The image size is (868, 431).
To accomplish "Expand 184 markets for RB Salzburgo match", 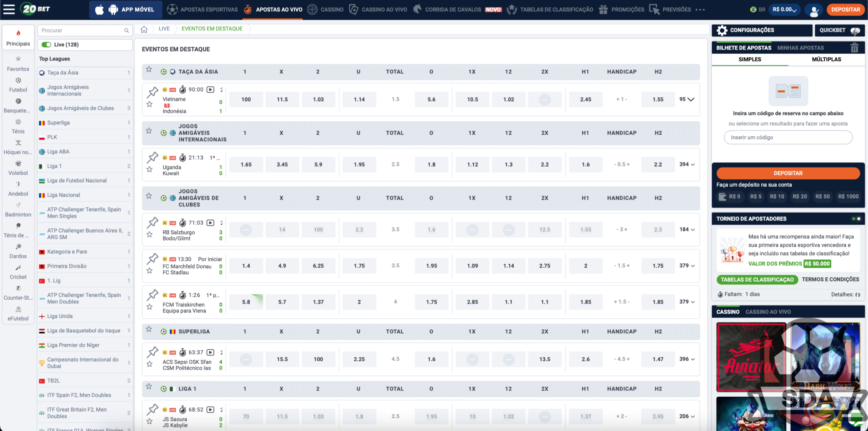I will (x=687, y=229).
